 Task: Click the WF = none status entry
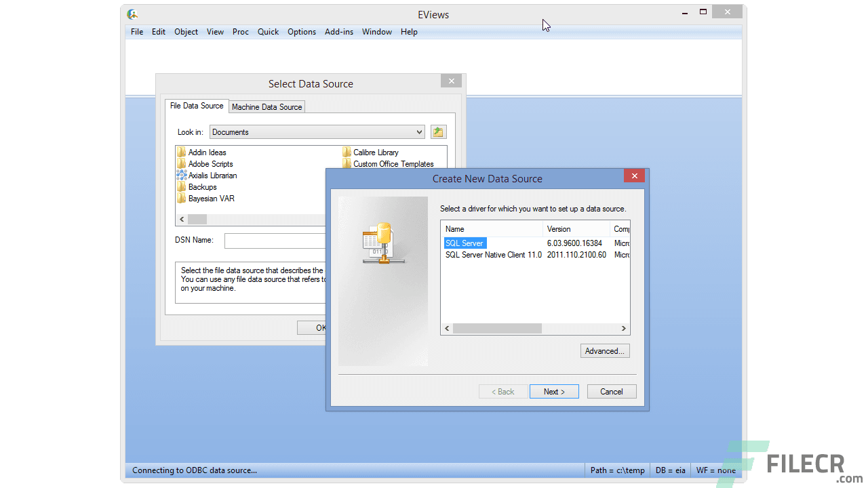[716, 470]
